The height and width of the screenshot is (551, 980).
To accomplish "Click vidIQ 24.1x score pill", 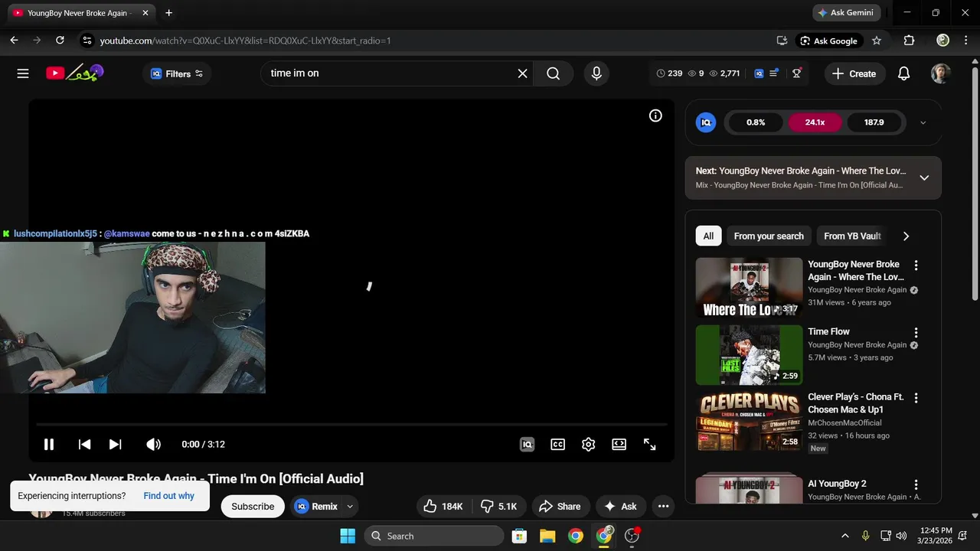I will point(815,122).
